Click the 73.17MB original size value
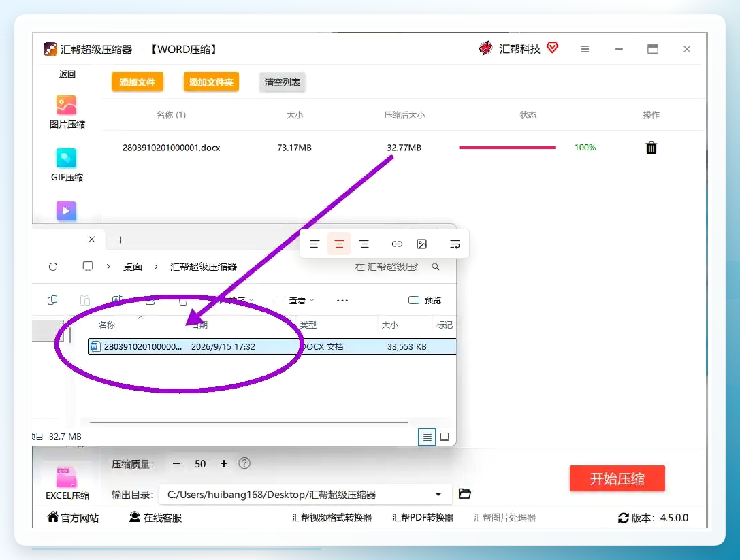 click(295, 148)
